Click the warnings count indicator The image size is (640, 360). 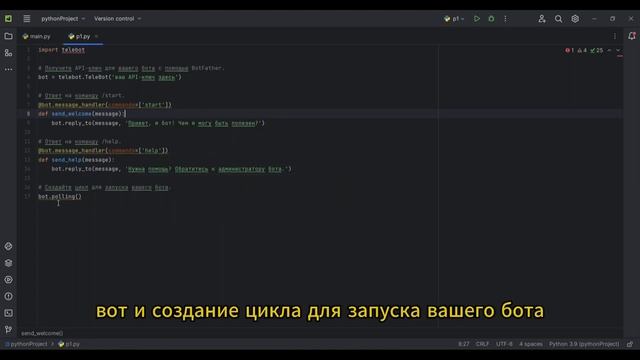(582, 51)
